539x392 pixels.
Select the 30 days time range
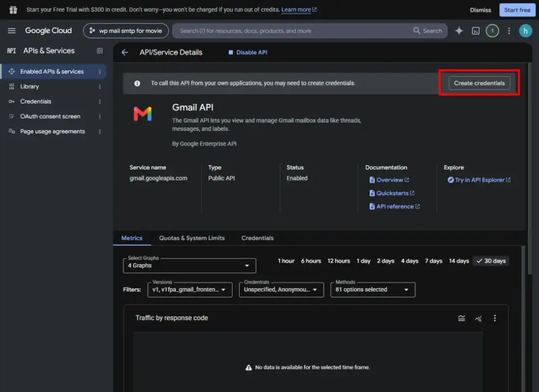(x=491, y=261)
